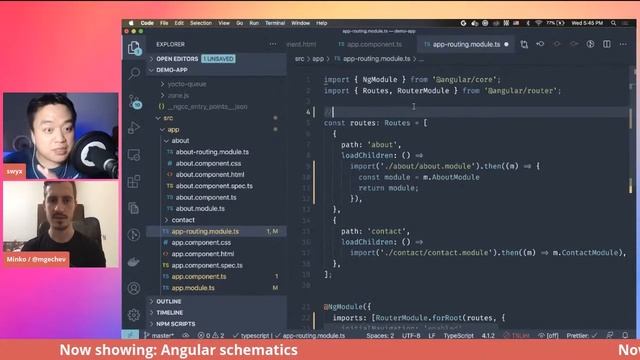Expand the zone.js folder

[178, 96]
